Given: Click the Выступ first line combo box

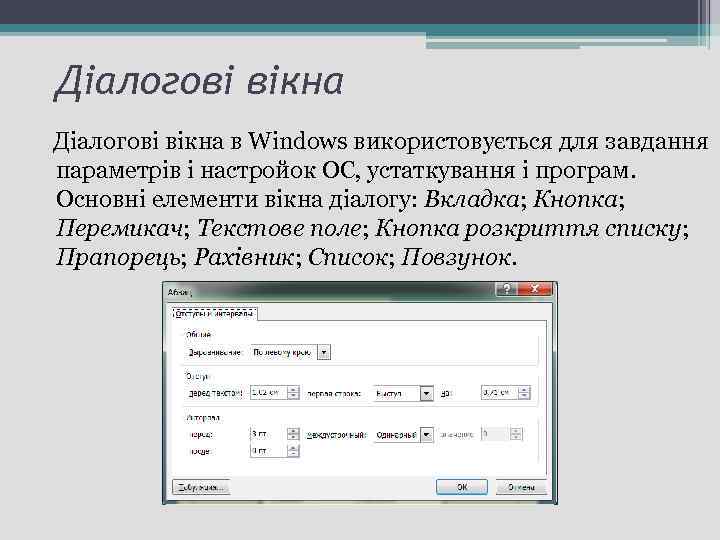Looking at the screenshot, I should click(403, 394).
